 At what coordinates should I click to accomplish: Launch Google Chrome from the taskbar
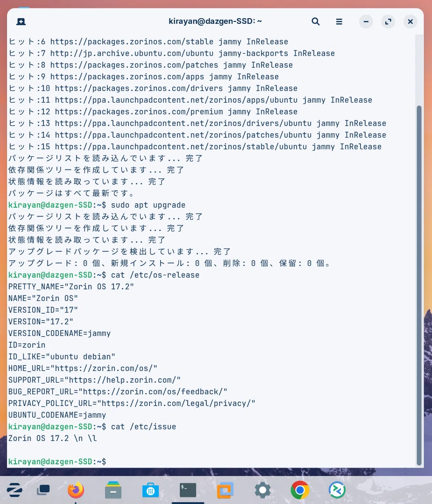point(300,490)
